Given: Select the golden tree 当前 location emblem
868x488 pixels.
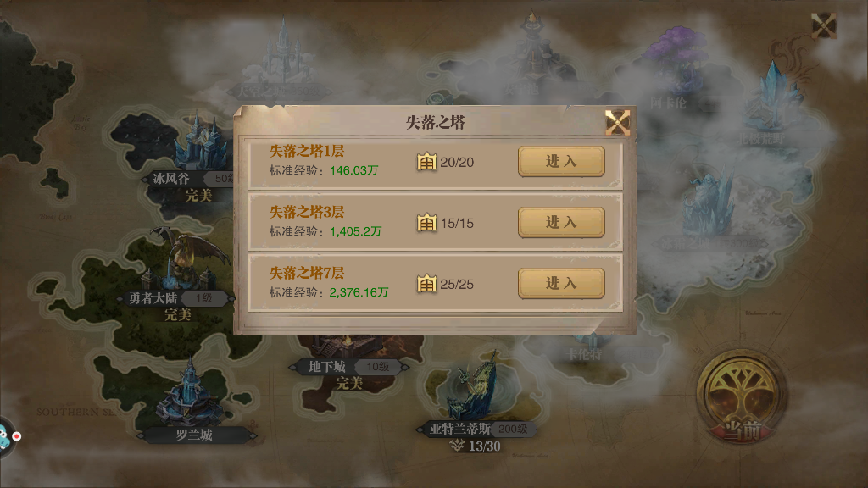Looking at the screenshot, I should click(742, 396).
